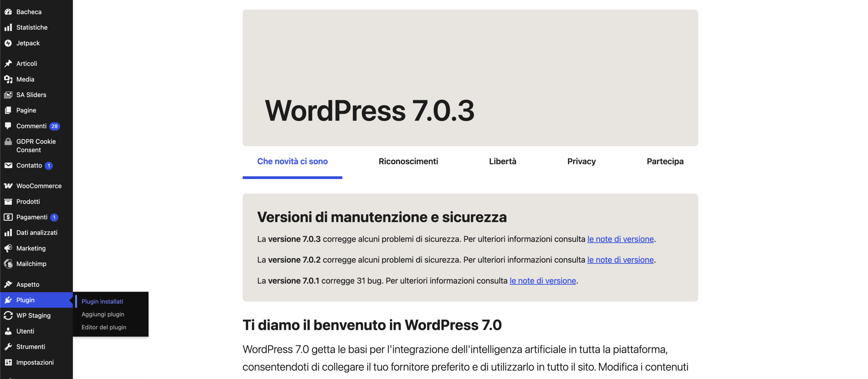Click the Contatto notification badge
The image size is (868, 379).
pos(49,166)
